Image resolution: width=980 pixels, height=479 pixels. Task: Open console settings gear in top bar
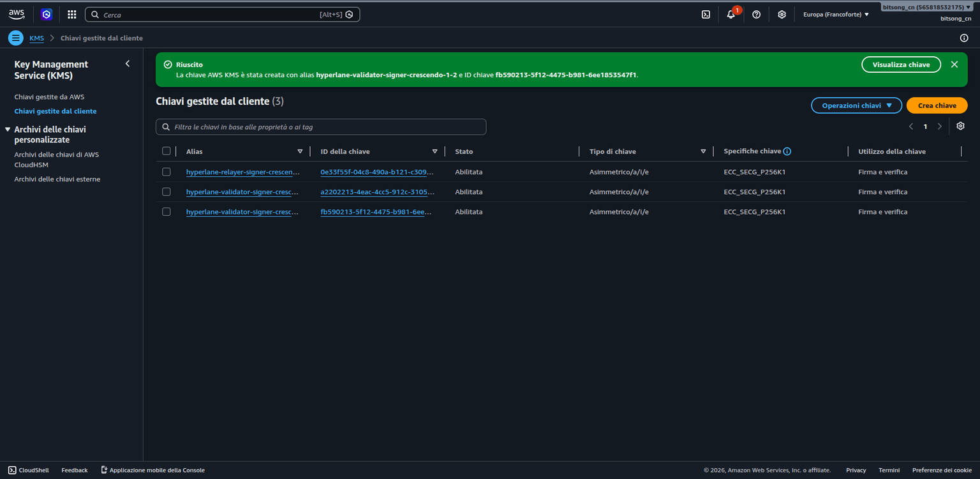click(782, 14)
